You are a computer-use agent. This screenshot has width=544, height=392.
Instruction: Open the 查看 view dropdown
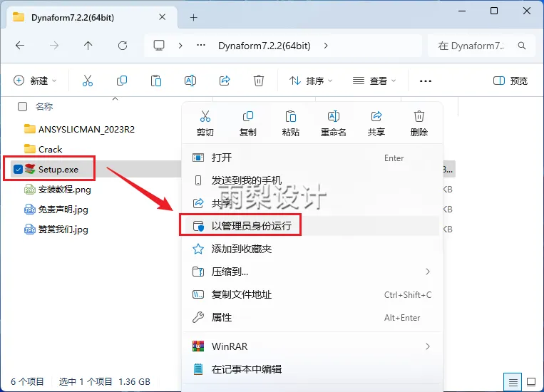[374, 81]
